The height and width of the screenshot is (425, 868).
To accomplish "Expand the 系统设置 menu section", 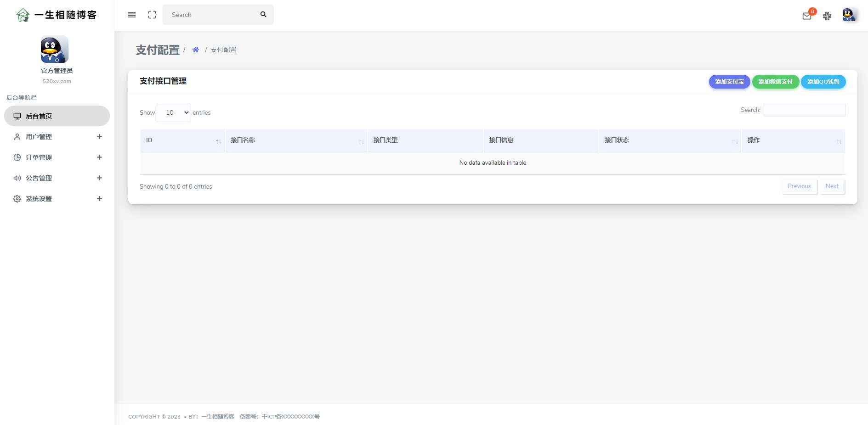I will 99,198.
